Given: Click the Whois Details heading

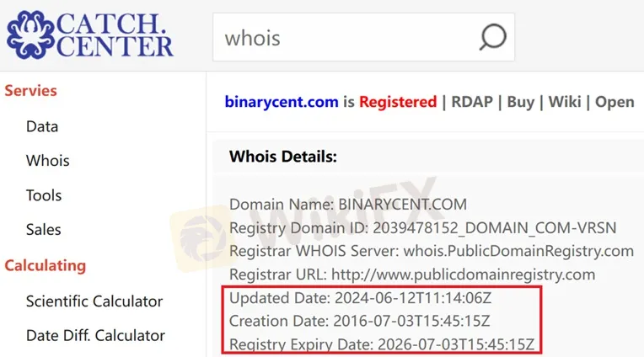Looking at the screenshot, I should tap(283, 157).
